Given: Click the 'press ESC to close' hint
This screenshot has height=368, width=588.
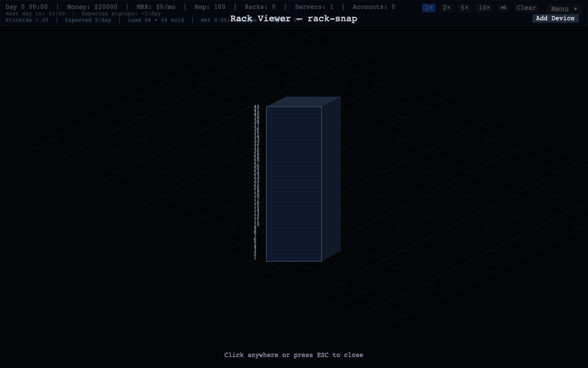Looking at the screenshot, I should 294,355.
